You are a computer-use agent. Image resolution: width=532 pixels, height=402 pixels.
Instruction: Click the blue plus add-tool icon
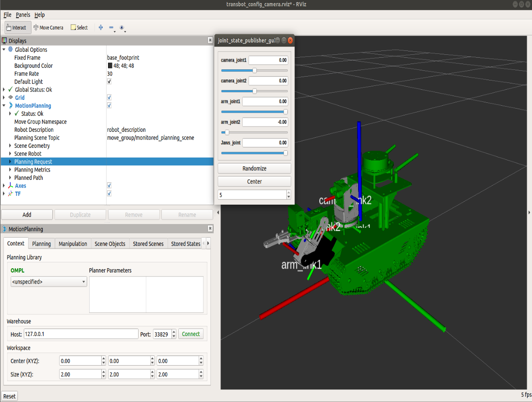(101, 28)
